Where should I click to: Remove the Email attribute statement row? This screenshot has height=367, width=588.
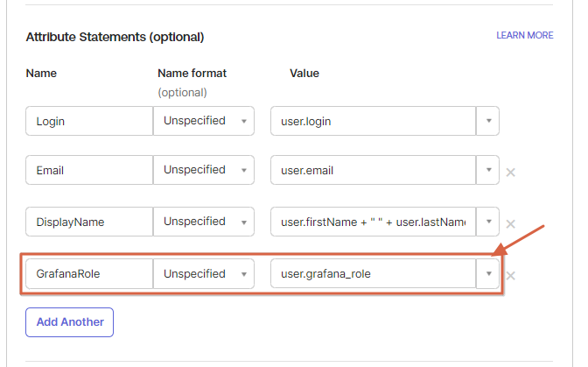click(510, 172)
